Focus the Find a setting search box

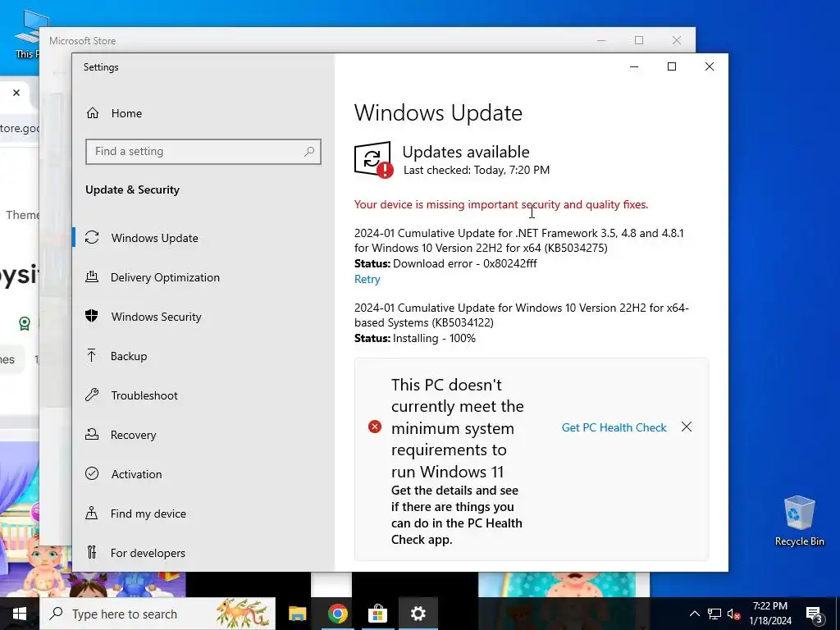[x=203, y=152]
